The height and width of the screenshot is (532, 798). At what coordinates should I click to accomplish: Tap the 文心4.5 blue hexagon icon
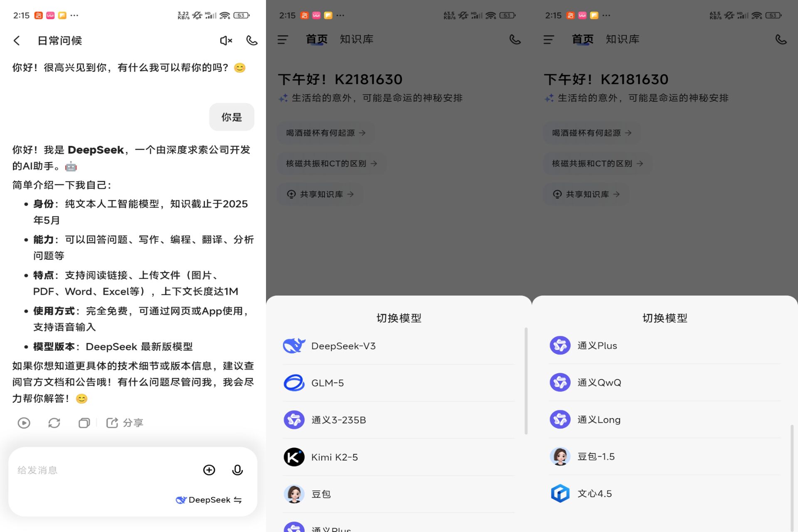pos(560,493)
